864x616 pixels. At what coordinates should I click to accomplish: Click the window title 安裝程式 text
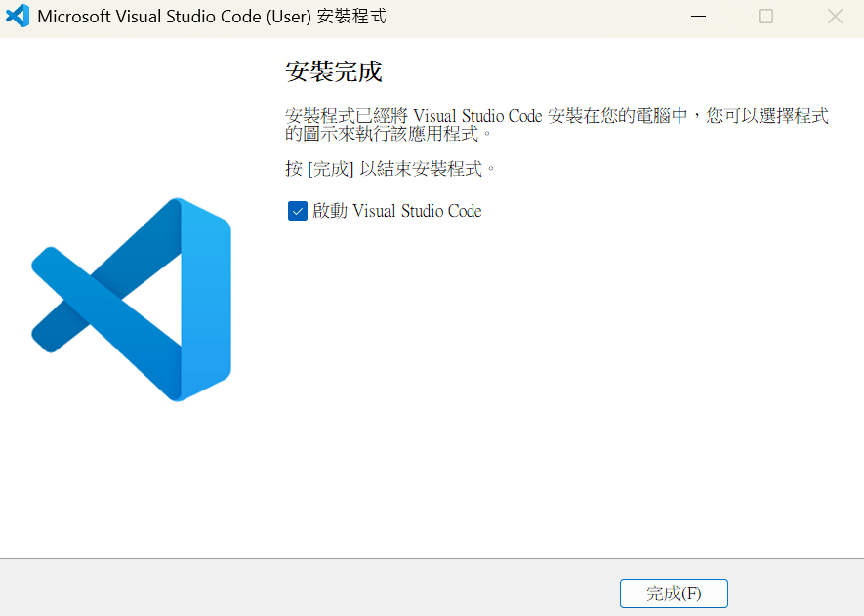coord(351,17)
